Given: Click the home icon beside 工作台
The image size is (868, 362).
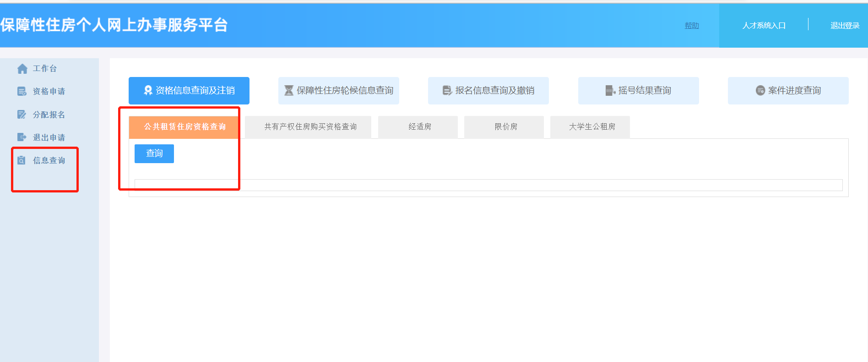Looking at the screenshot, I should (22, 69).
